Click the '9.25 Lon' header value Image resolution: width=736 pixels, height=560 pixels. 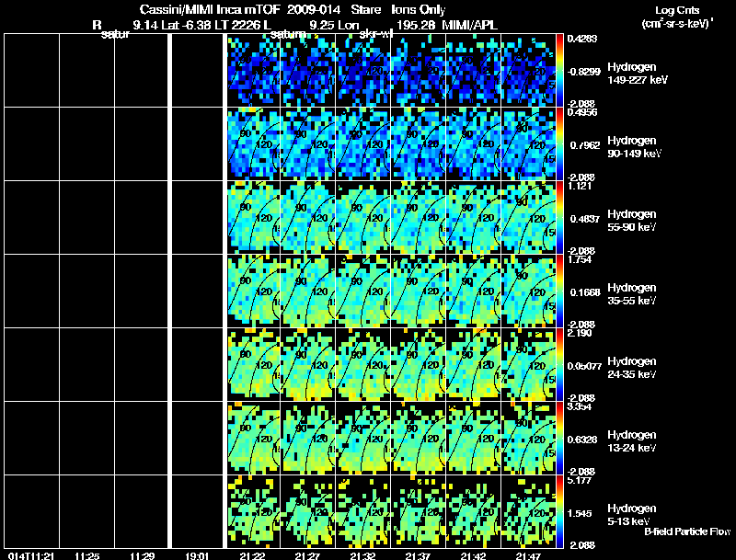[334, 25]
